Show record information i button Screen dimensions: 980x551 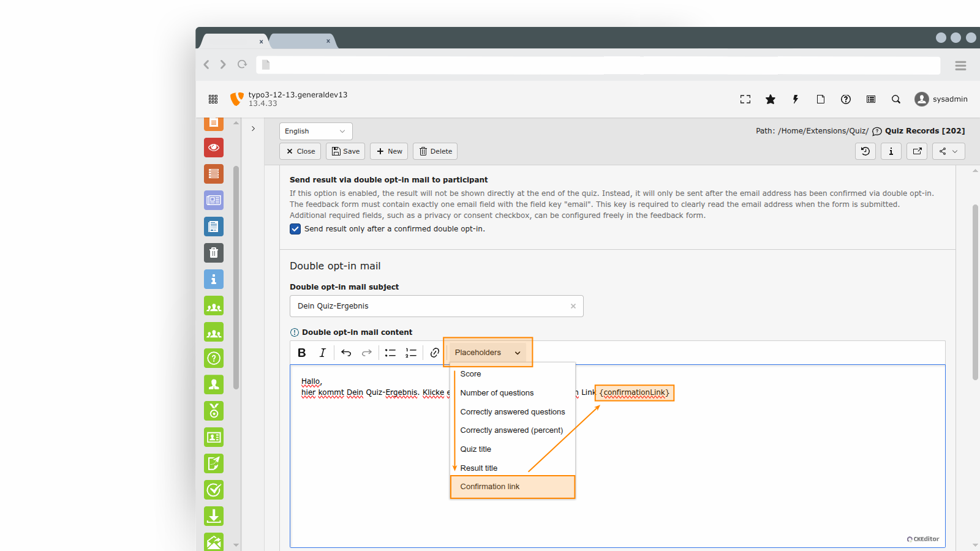(x=891, y=151)
